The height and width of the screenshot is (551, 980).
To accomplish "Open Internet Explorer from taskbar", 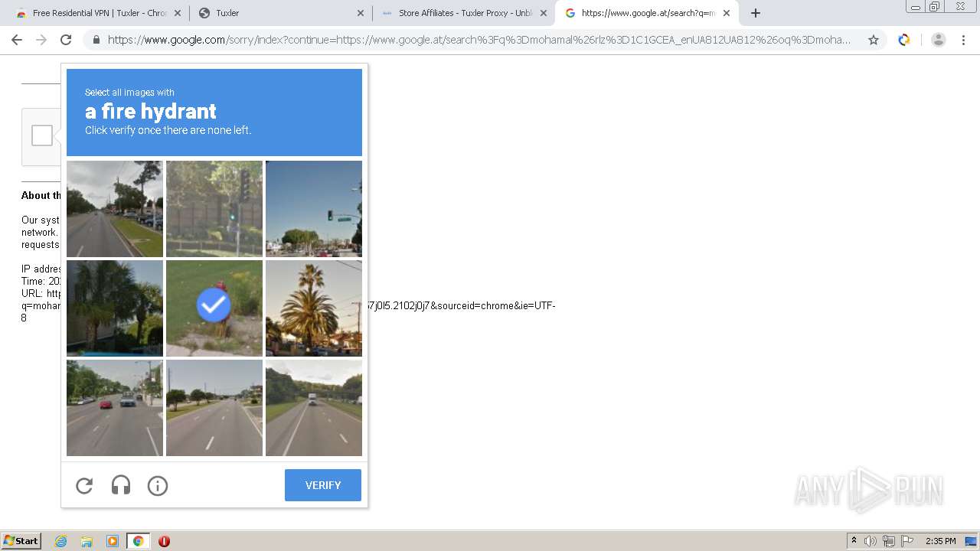I will (x=61, y=541).
